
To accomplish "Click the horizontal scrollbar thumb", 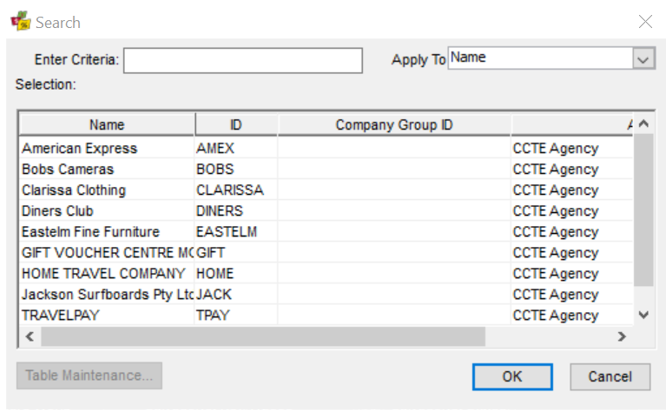I will point(263,337).
